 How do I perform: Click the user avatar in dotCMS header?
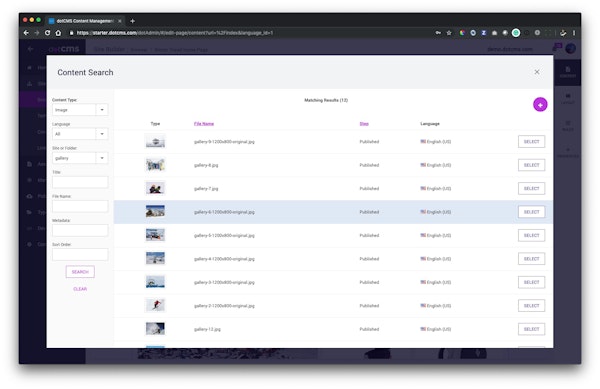click(x=571, y=49)
